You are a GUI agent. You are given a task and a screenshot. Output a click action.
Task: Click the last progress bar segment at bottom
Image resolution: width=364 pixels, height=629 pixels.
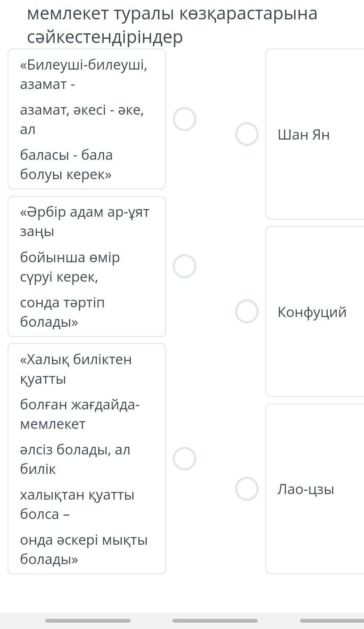[x=332, y=621]
